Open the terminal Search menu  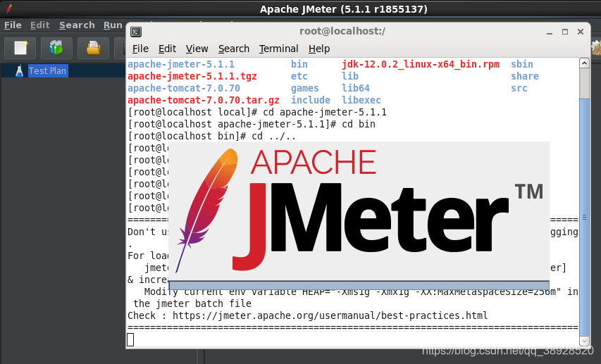coord(234,49)
